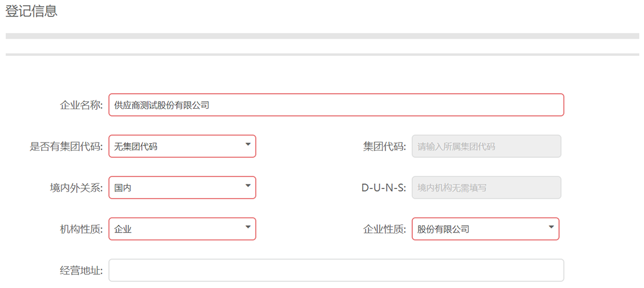This screenshot has width=644, height=288.
Task: Select the 无集团代码 value text
Action: click(136, 147)
